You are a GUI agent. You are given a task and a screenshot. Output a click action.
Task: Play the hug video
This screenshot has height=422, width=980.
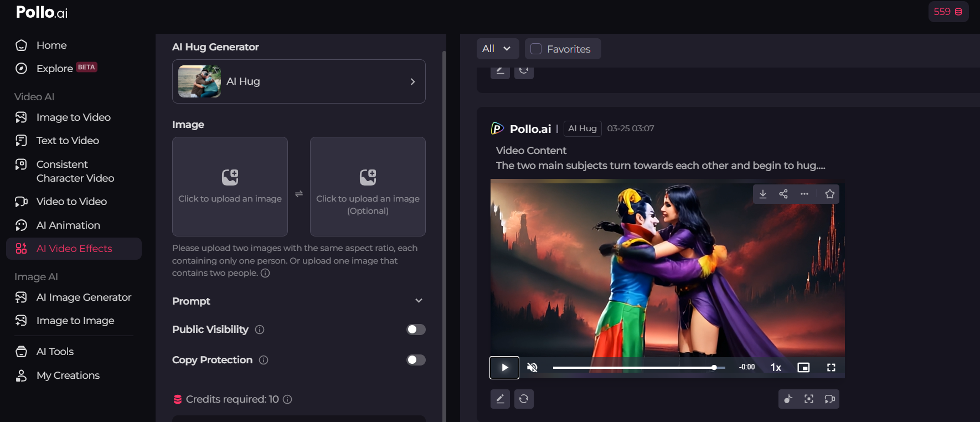[504, 367]
